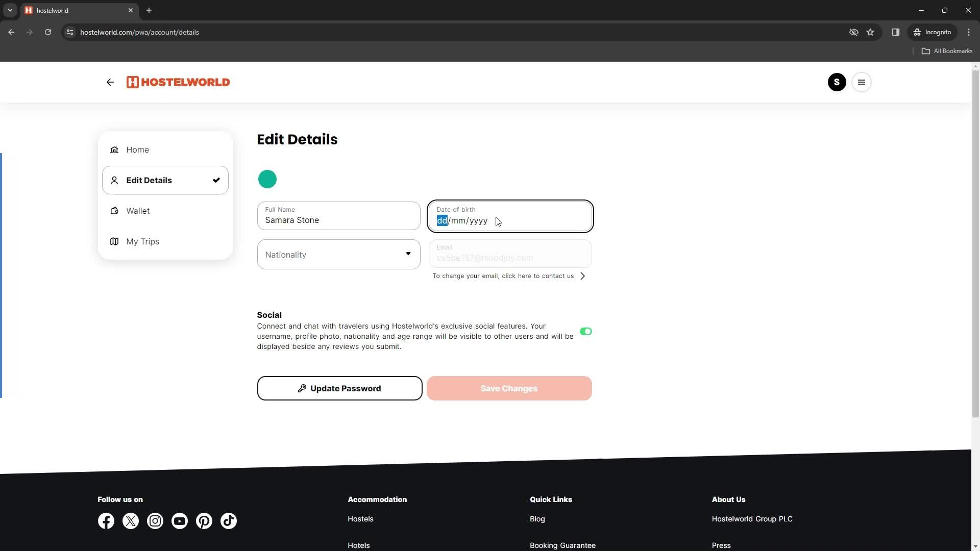Click the Update Password button
This screenshot has width=980, height=551.
point(340,388)
